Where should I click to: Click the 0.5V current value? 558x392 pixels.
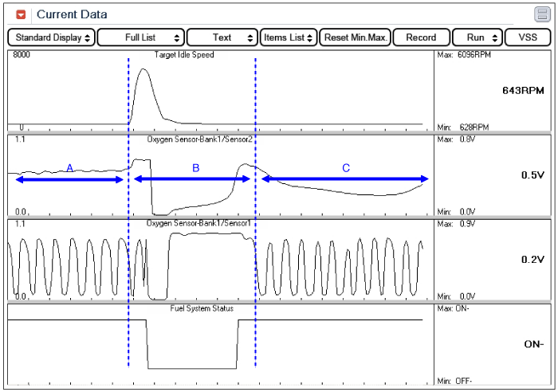click(532, 175)
